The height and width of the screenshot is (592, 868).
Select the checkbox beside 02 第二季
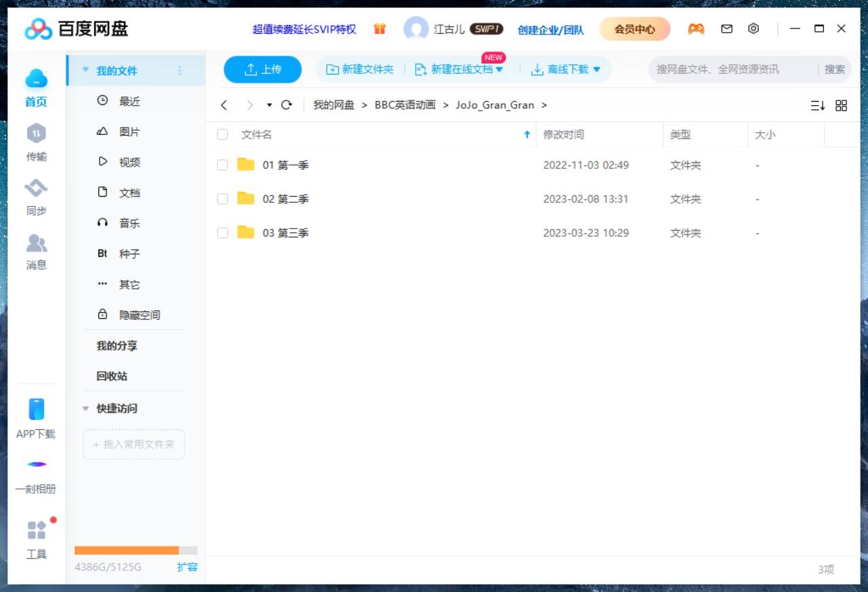coord(222,199)
